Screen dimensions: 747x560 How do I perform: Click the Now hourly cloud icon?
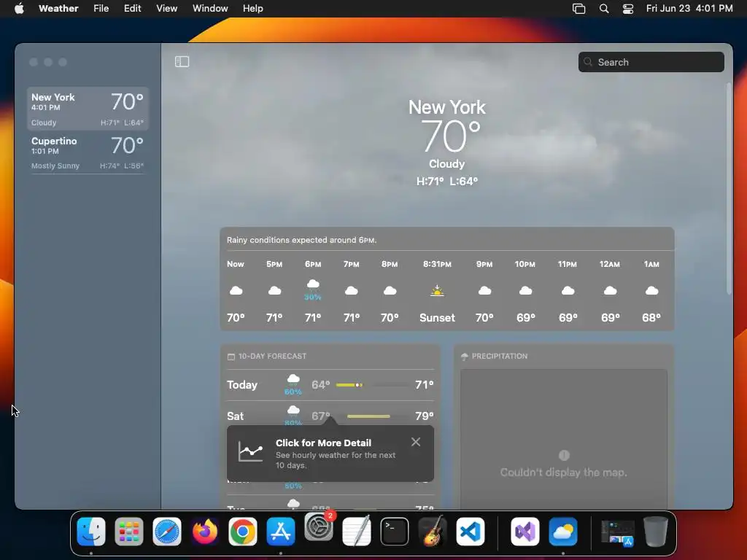tap(236, 290)
